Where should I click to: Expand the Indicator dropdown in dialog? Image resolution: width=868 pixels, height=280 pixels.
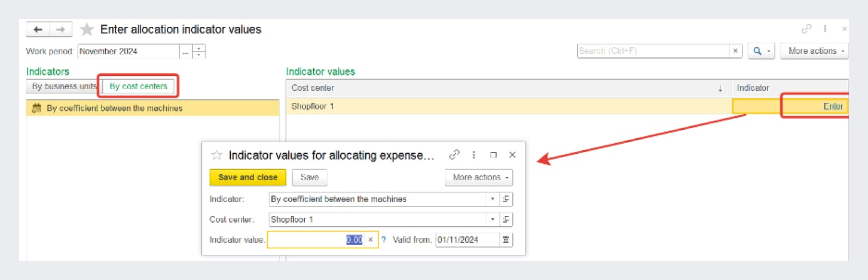click(493, 199)
